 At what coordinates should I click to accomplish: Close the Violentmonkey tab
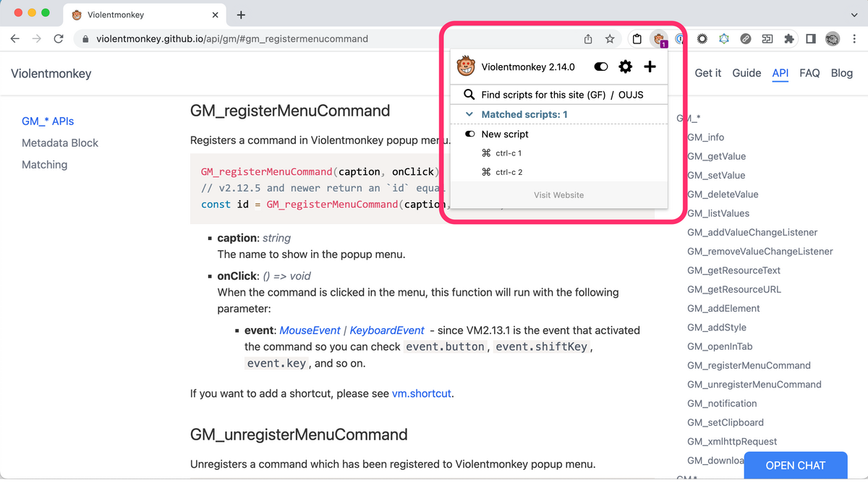[215, 14]
